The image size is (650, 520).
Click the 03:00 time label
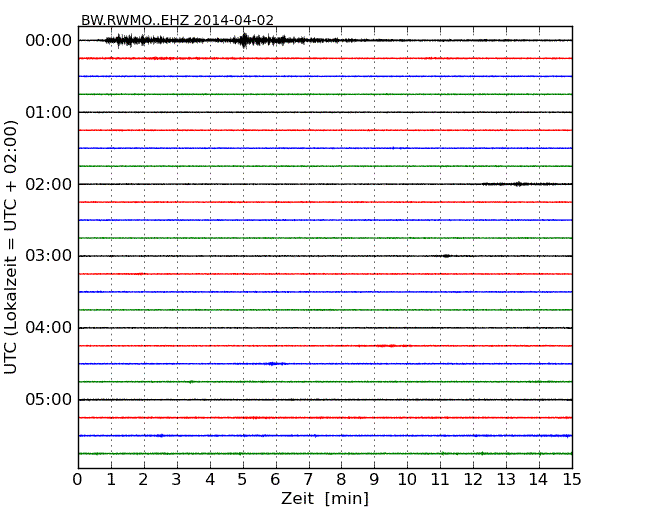49,256
